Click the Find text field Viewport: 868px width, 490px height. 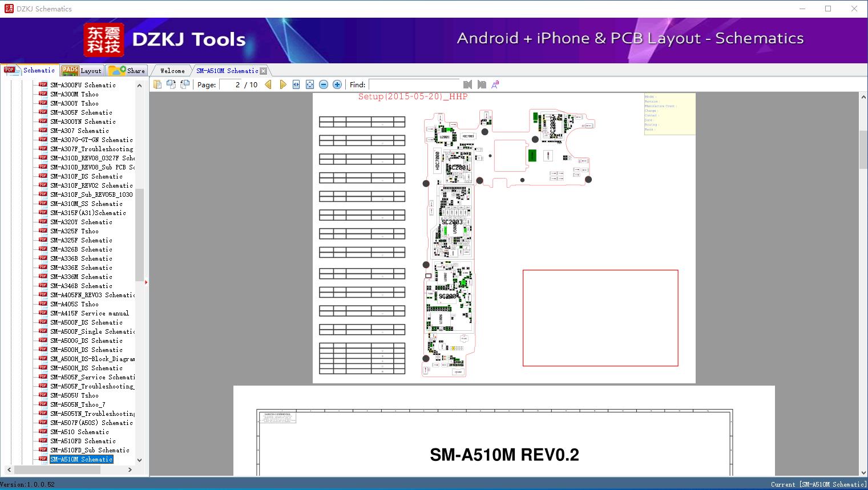[414, 84]
